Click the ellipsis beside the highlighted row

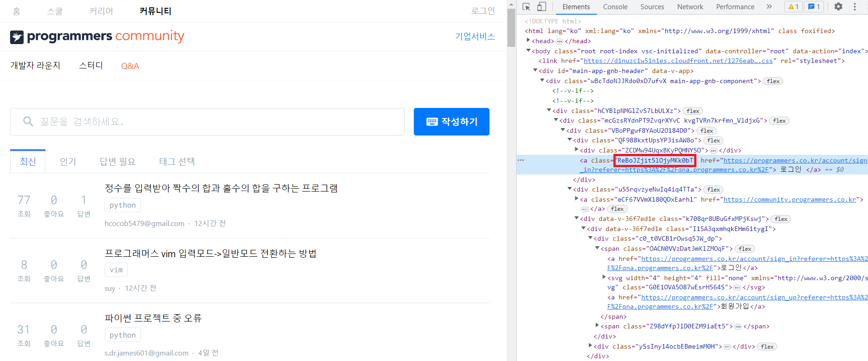pyautogui.click(x=521, y=160)
